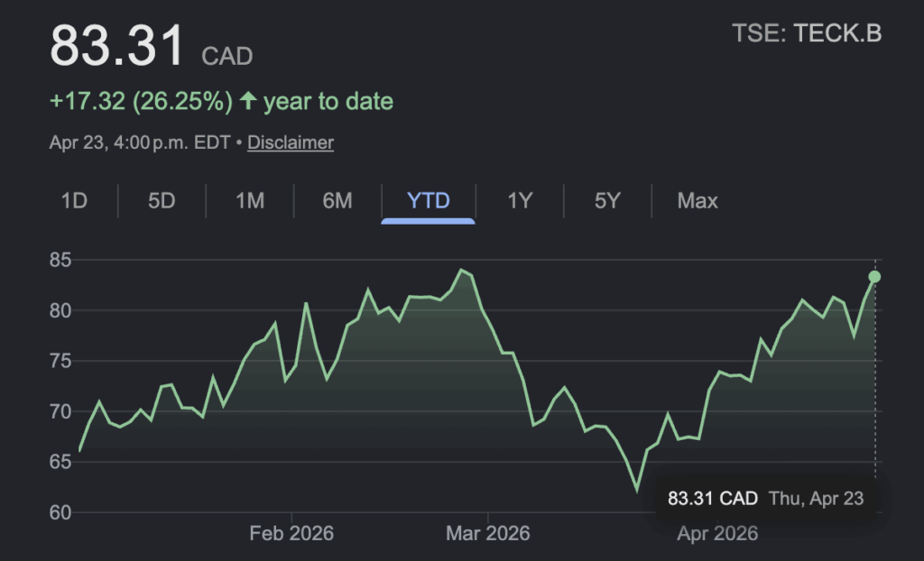Click the +17.32 (26.25%) change text

pyautogui.click(x=141, y=101)
